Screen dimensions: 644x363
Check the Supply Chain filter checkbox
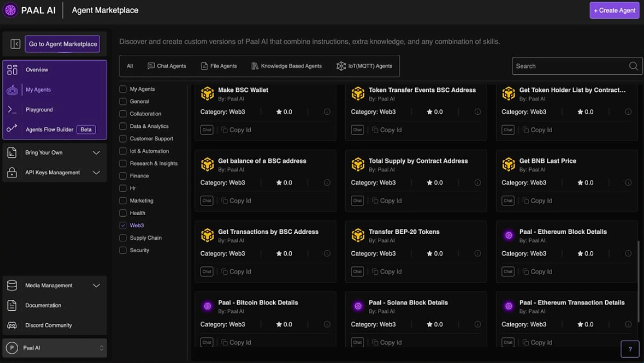[123, 238]
